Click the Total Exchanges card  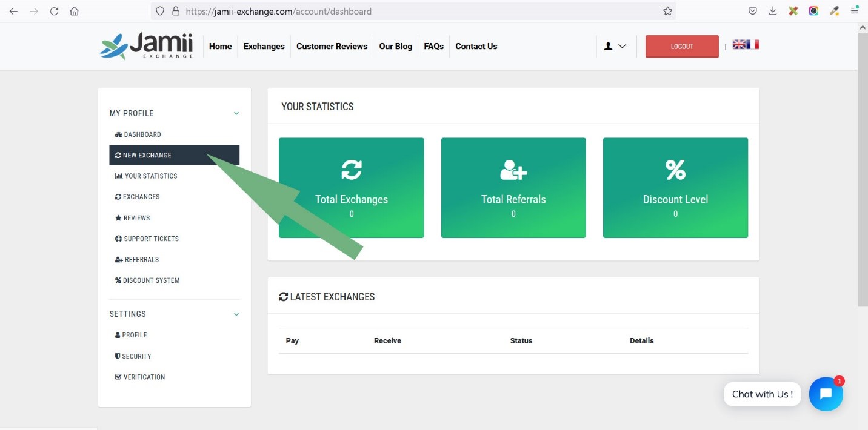tap(352, 188)
